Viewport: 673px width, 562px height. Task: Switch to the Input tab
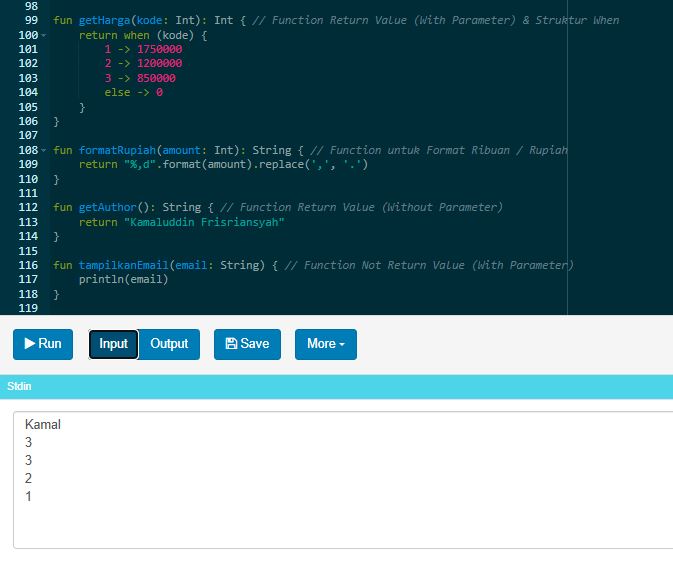pos(113,344)
